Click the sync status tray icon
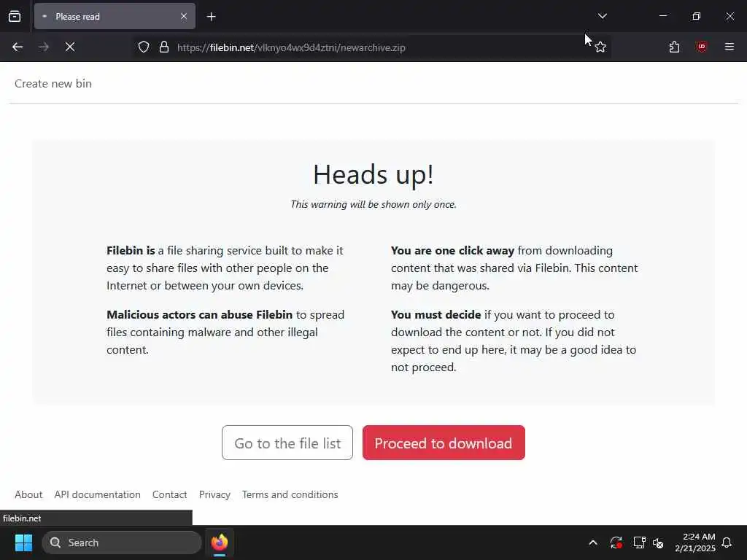The image size is (747, 560). tap(616, 542)
